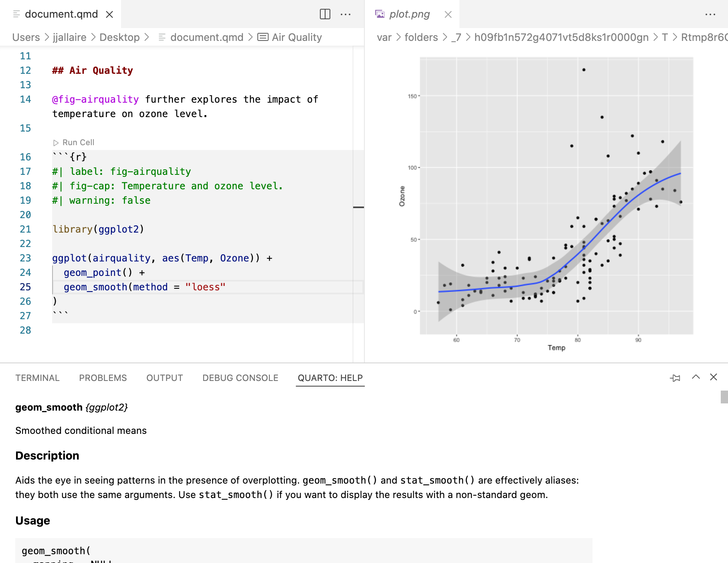
Task: Click the document.qmd file icon in the breadcrumb
Action: 162,37
